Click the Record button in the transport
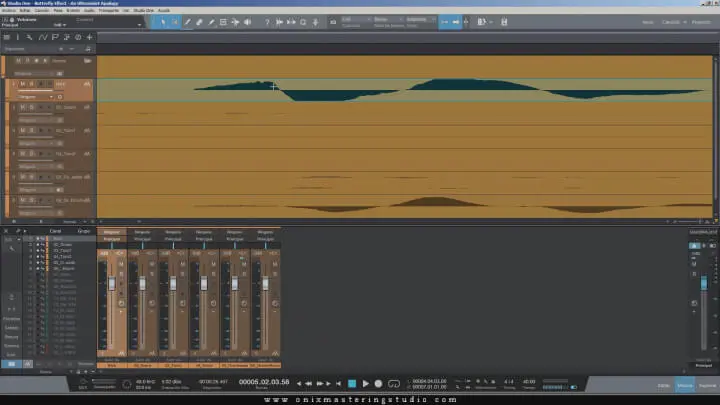This screenshot has height=405, width=720. coord(378,383)
